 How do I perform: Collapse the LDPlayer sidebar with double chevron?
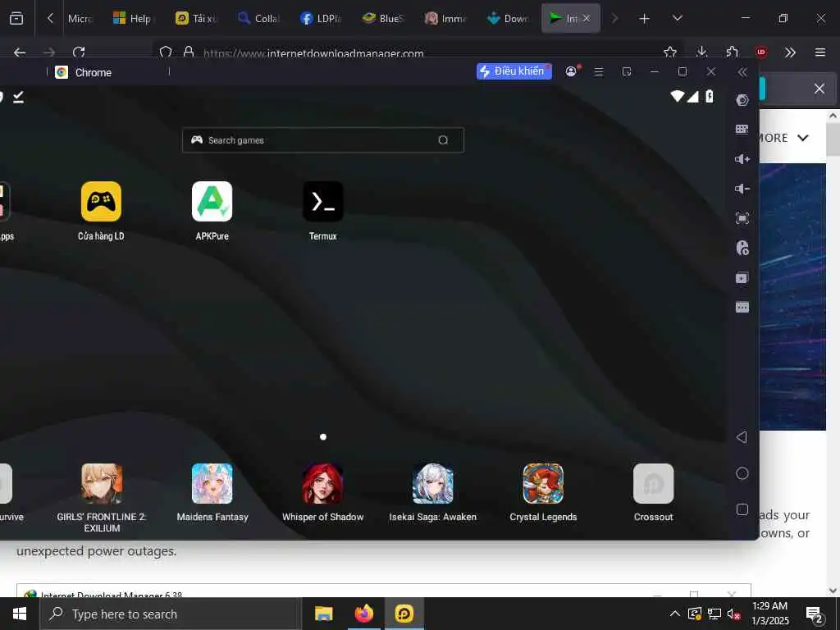(x=742, y=72)
